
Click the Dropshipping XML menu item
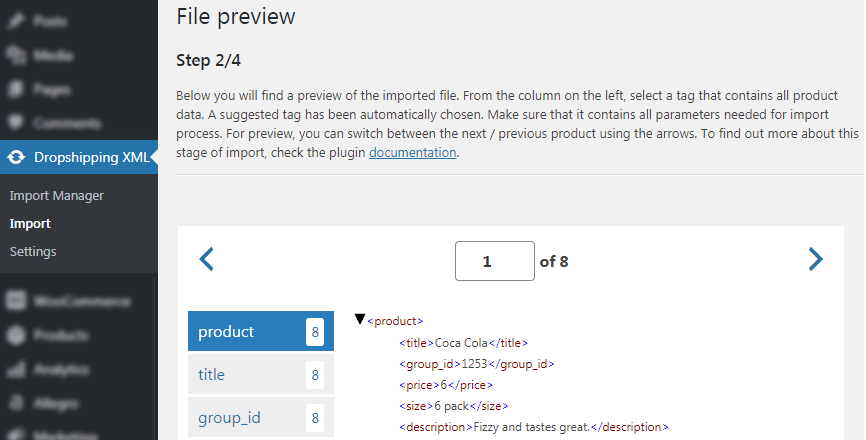pos(78,157)
